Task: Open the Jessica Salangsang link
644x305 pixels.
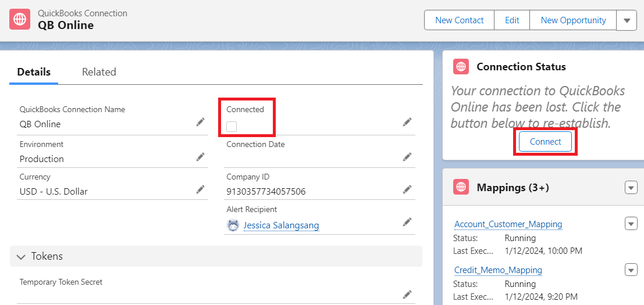Action: [281, 225]
